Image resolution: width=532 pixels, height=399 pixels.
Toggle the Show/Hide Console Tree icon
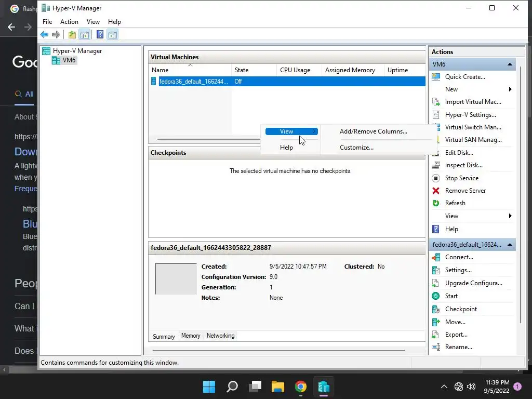85,34
